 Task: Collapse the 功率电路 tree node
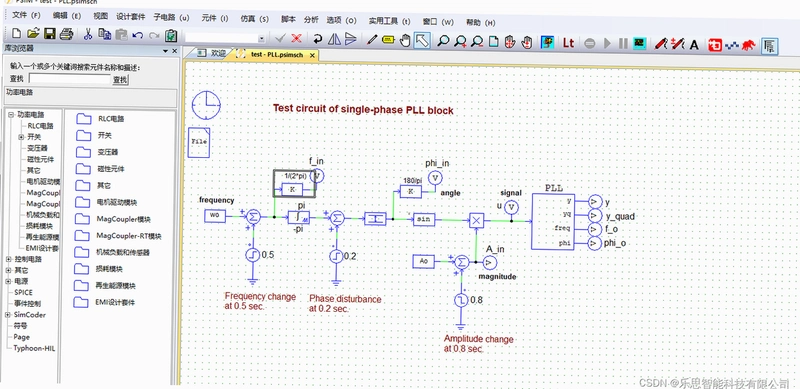(x=10, y=115)
